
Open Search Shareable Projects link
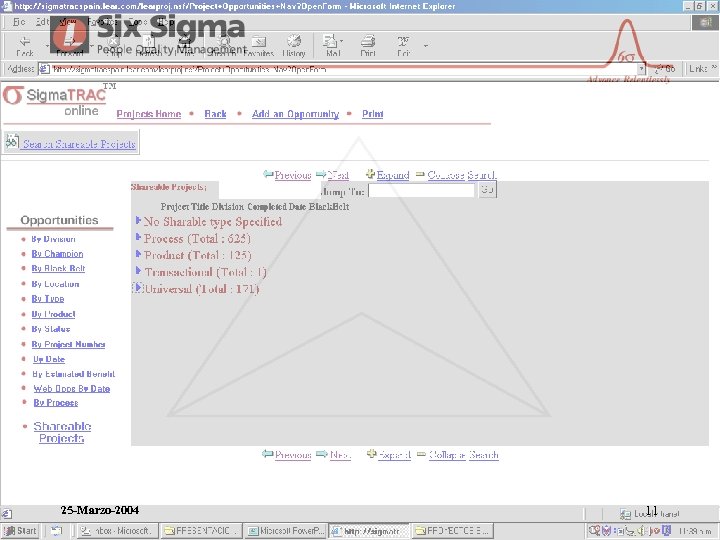point(79,144)
